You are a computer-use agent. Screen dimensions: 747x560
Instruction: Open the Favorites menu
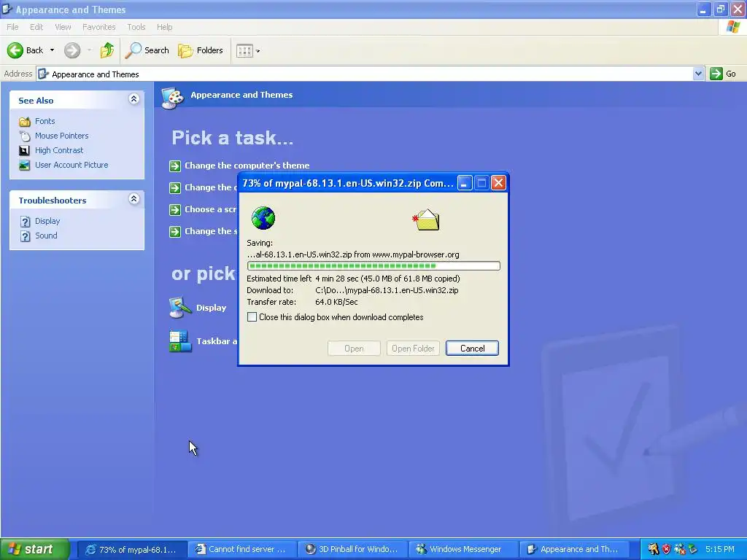(x=99, y=27)
